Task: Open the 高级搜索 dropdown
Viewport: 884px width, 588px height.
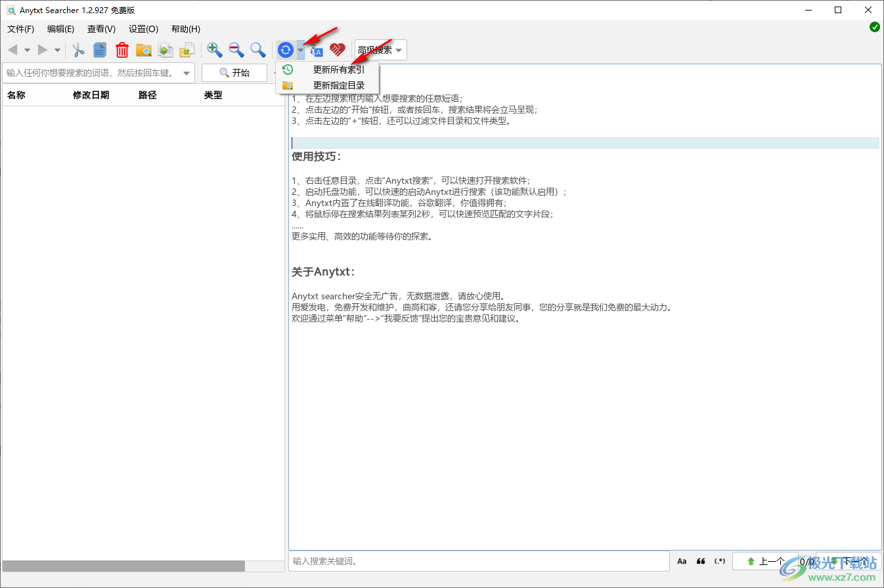Action: [380, 50]
